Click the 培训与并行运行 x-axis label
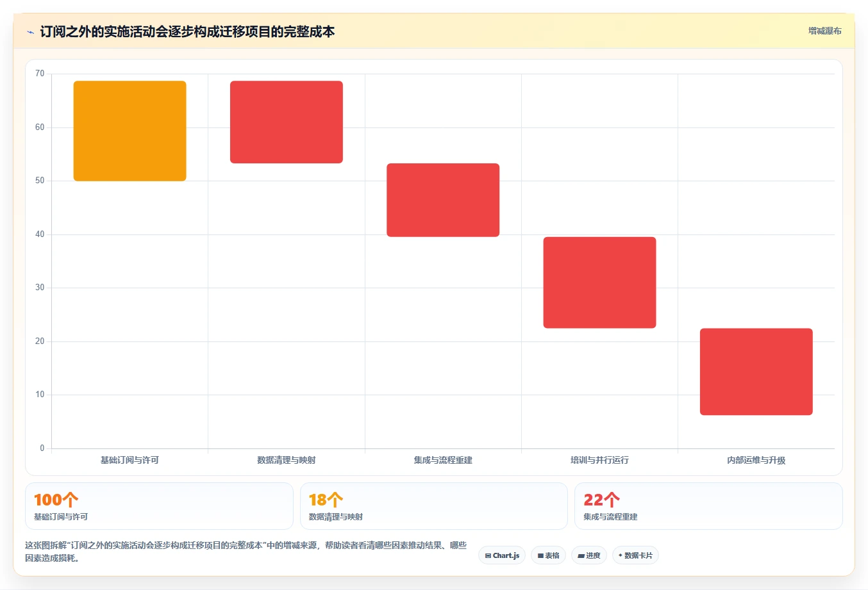868x590 pixels. (599, 460)
